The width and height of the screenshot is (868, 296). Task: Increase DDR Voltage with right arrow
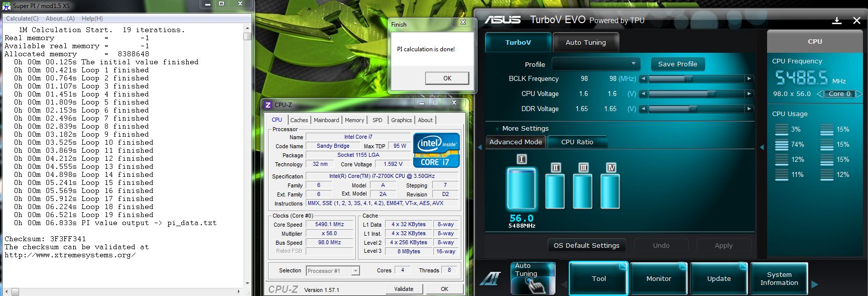[750, 109]
